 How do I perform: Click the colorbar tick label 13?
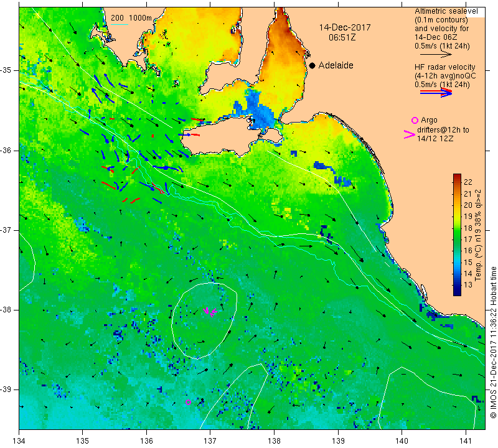click(x=468, y=285)
